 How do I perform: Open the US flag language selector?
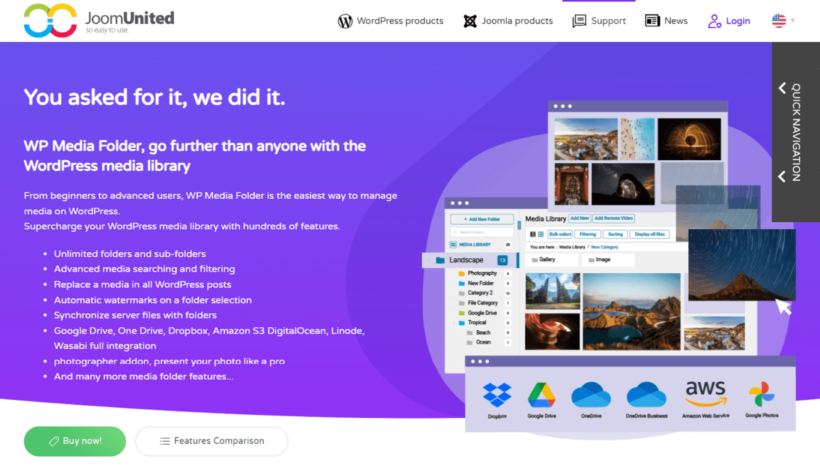click(x=779, y=20)
